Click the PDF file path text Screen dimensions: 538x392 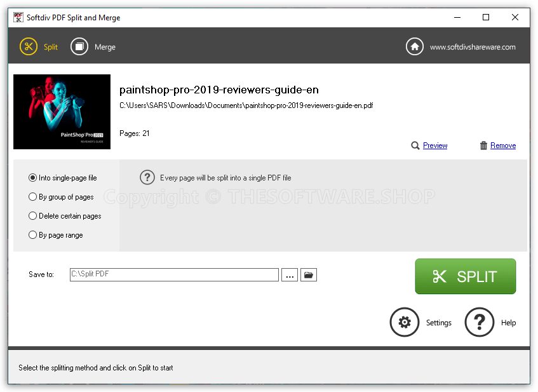[246, 105]
